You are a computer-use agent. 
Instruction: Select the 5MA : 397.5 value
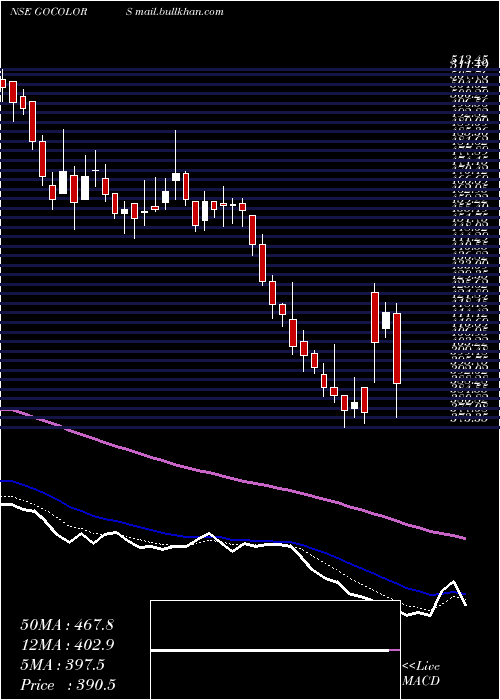(62, 665)
